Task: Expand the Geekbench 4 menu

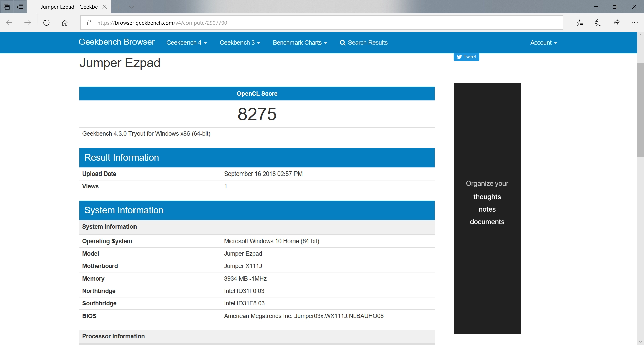Action: tap(186, 43)
